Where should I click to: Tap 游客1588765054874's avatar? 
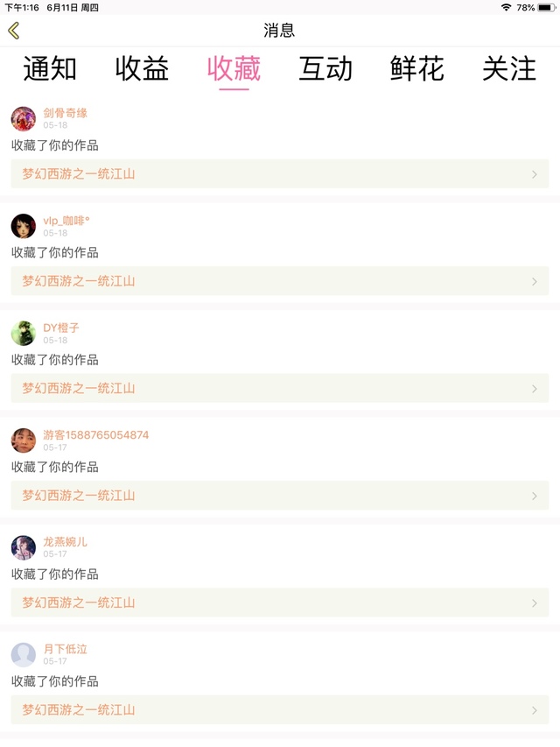tap(24, 440)
